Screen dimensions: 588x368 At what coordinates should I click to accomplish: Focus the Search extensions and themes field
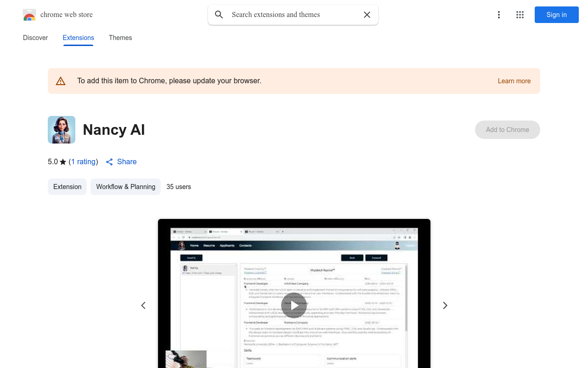[x=293, y=15]
